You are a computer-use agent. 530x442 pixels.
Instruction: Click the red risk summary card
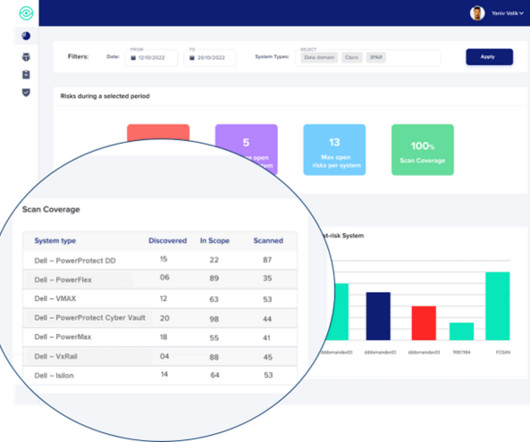click(x=158, y=132)
